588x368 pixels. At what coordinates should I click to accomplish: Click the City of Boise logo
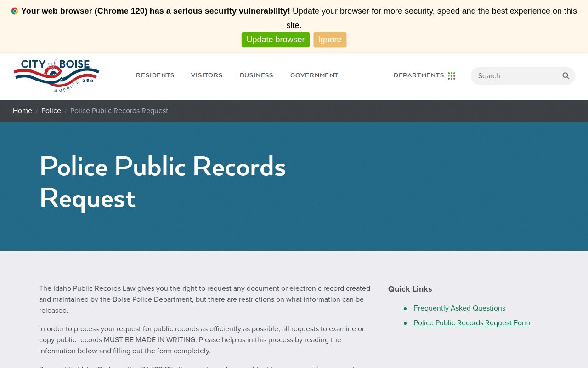(57, 76)
